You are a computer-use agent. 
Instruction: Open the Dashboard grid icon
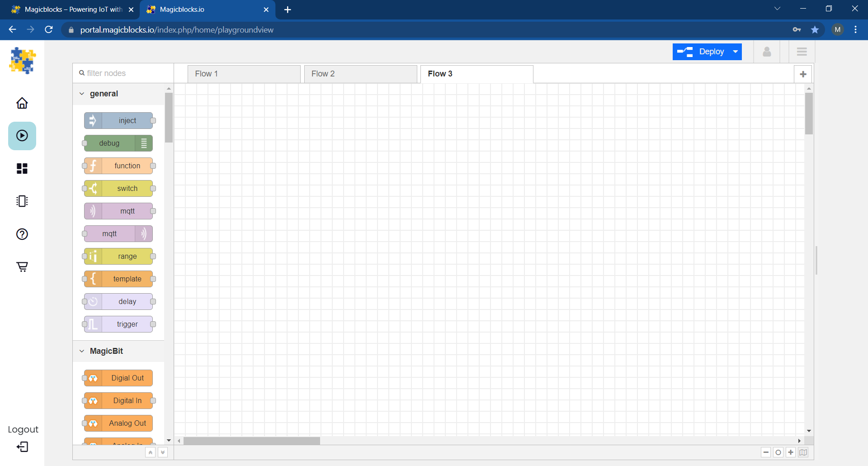(x=22, y=169)
